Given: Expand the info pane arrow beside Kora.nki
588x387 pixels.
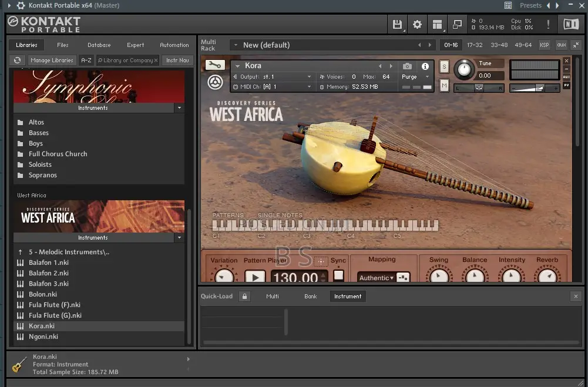Looking at the screenshot, I should tap(188, 359).
